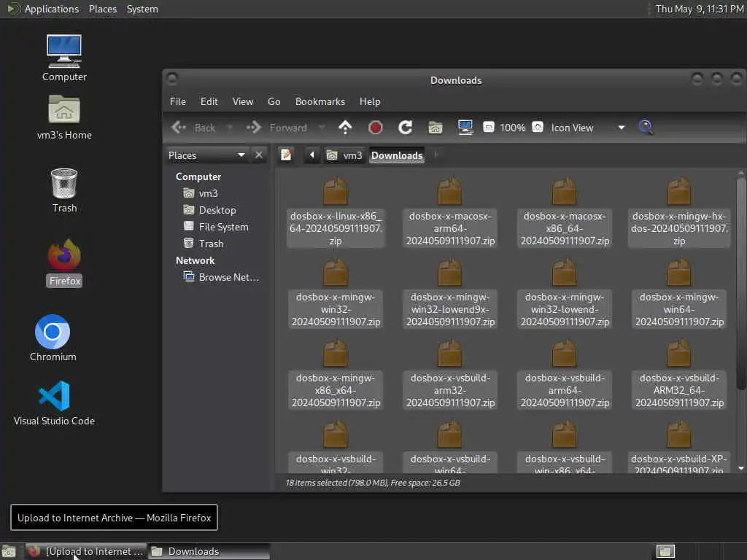Open the Places menu in top panel
This screenshot has height=560, width=747.
(102, 9)
